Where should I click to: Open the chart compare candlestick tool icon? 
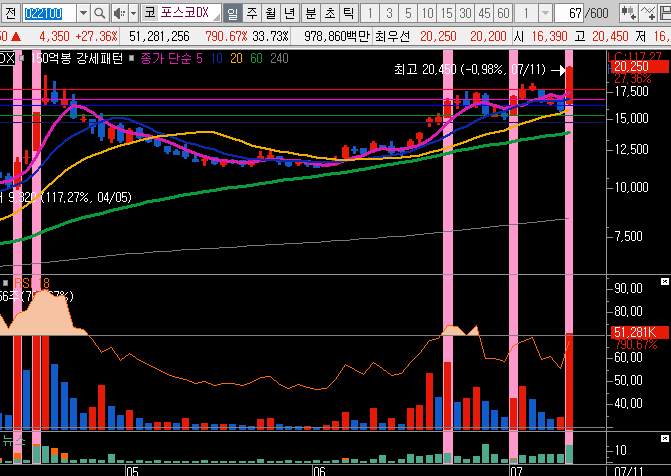coord(629,13)
